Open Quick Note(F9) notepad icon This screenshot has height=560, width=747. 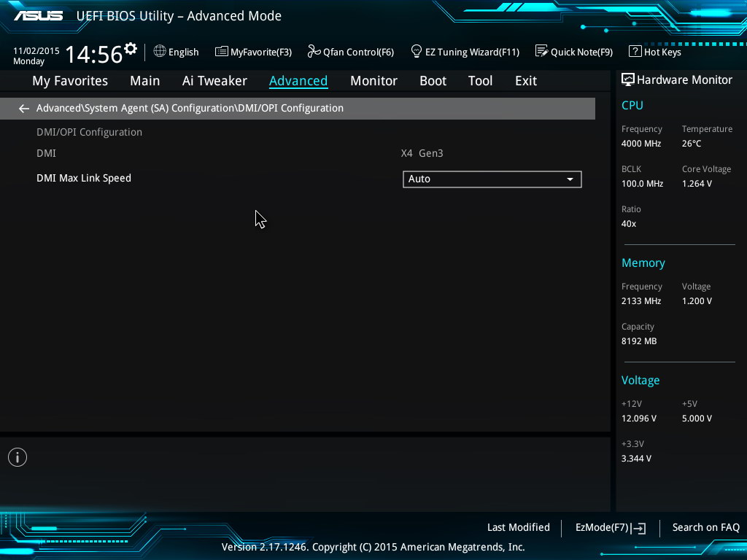541,51
